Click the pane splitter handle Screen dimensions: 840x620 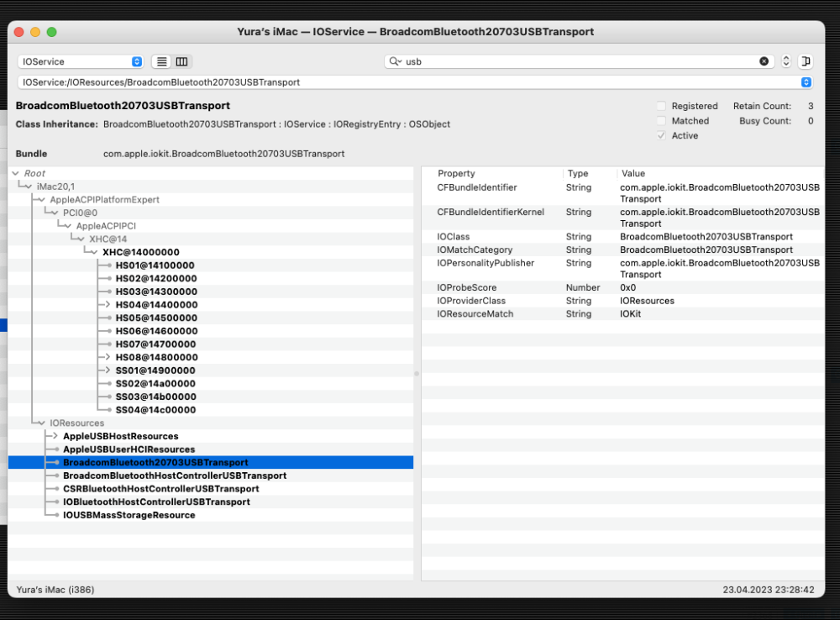click(x=417, y=374)
